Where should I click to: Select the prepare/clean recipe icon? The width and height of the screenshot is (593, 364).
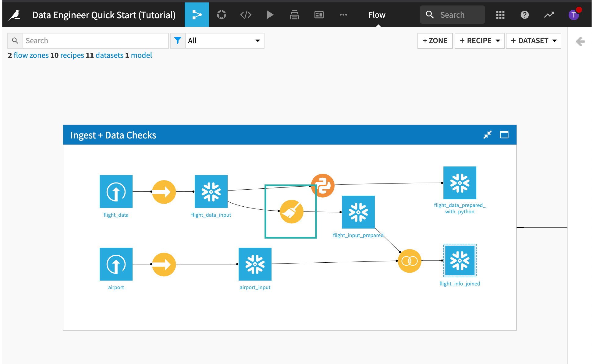pyautogui.click(x=291, y=210)
